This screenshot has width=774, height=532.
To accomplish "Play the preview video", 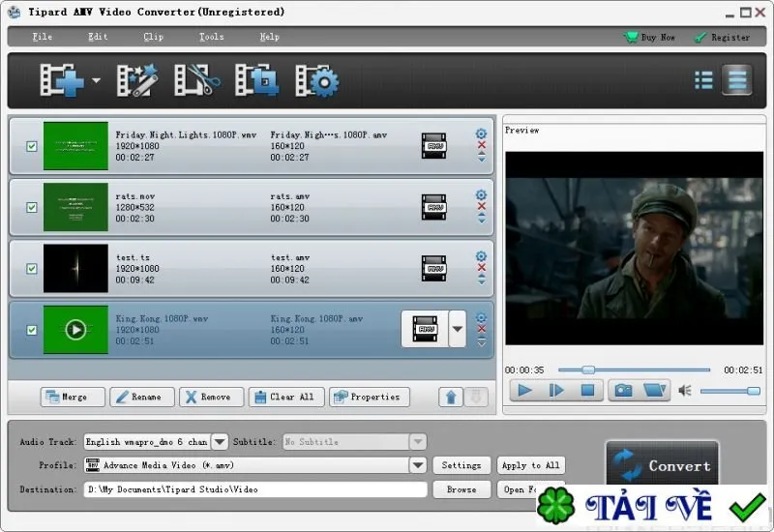I will click(524, 391).
